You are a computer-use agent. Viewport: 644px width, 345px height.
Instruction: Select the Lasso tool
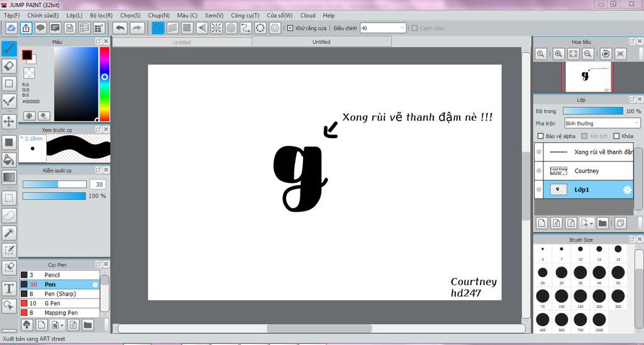point(9,216)
